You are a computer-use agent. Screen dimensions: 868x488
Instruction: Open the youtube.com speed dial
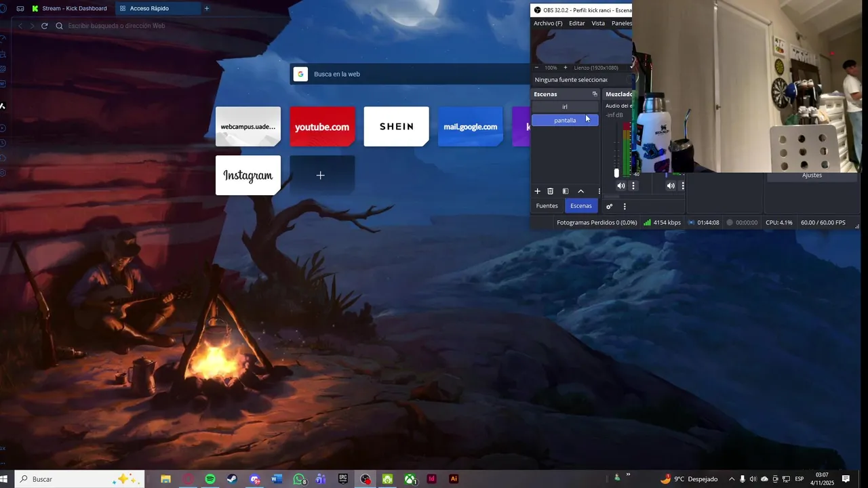[x=322, y=127]
